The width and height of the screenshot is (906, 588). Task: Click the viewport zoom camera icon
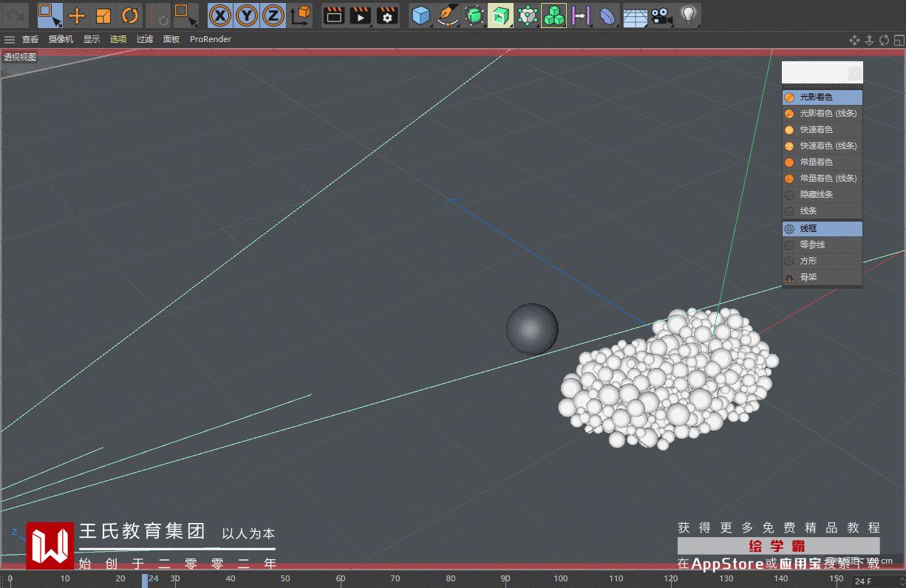(x=869, y=40)
